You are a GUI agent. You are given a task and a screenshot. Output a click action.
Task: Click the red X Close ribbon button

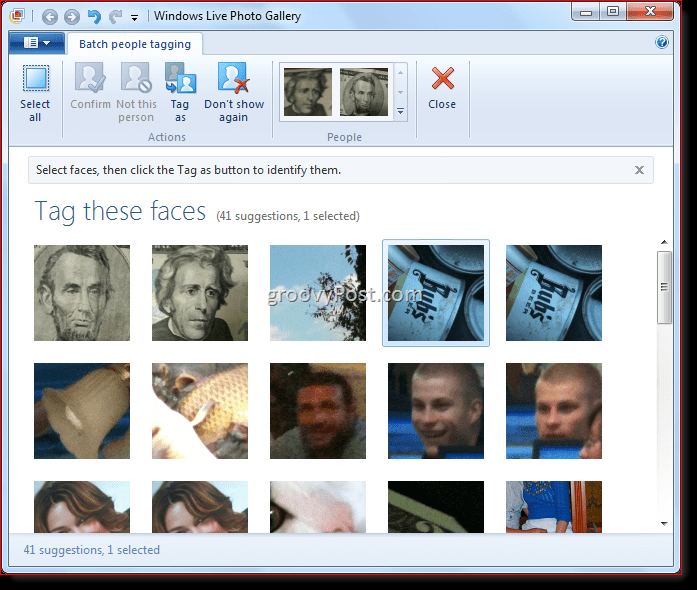coord(442,88)
